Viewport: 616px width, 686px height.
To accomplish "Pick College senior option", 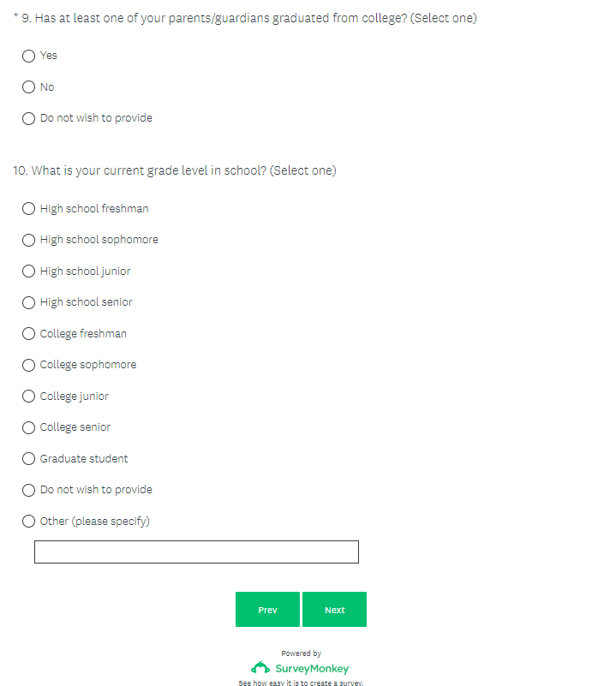I will click(29, 427).
